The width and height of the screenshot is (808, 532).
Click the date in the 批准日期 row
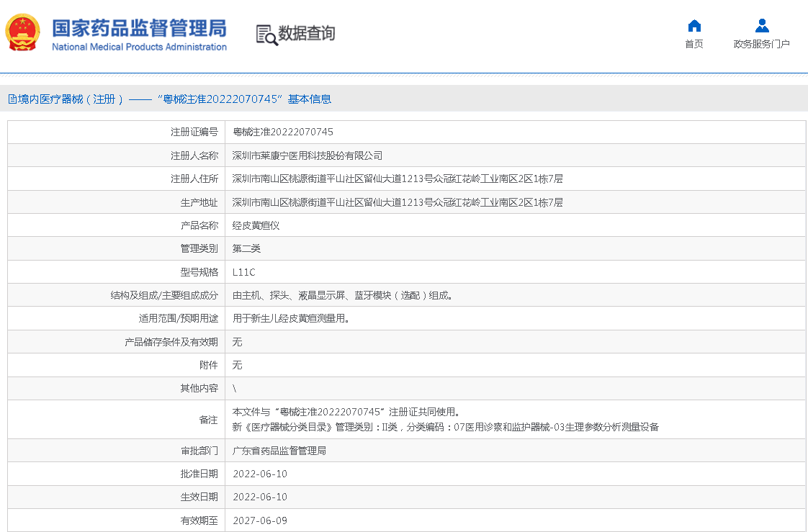coord(260,474)
